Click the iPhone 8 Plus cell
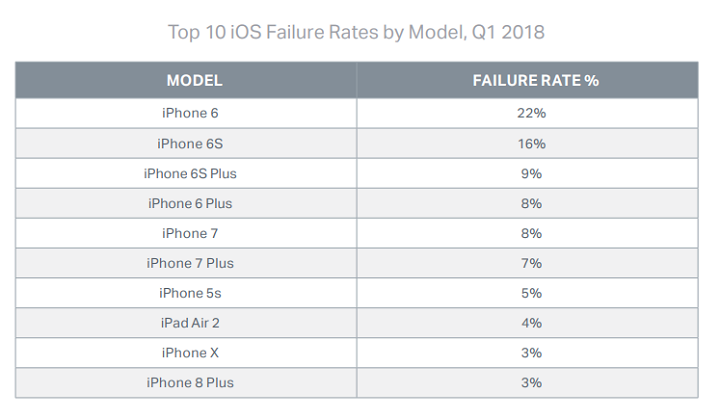This screenshot has width=720, height=419. coord(190,383)
